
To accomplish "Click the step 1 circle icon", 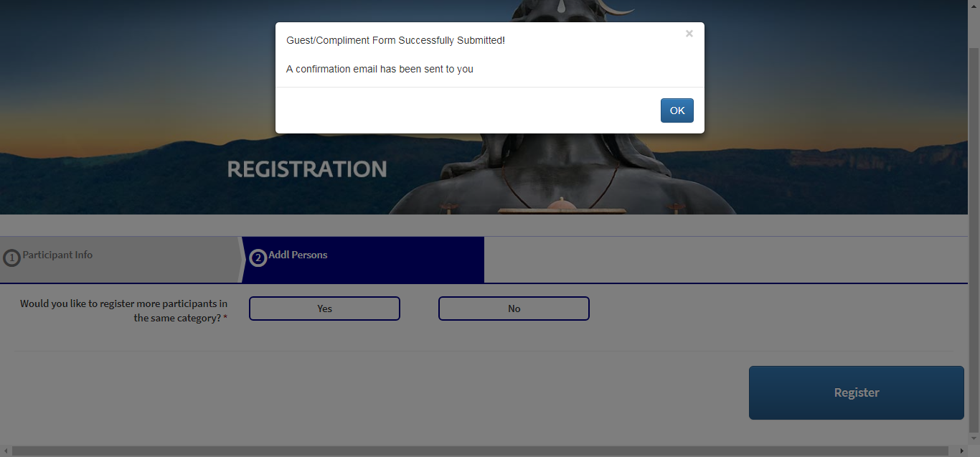I will tap(11, 258).
